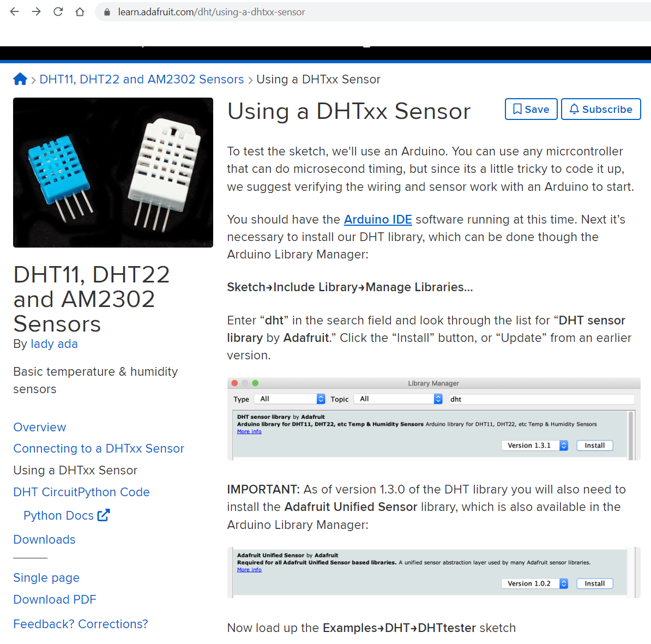Select Overview in the sidebar navigation

(x=39, y=427)
